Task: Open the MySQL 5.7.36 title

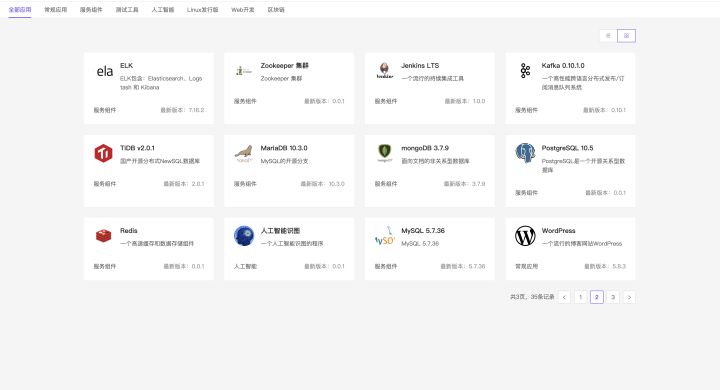Action: click(423, 231)
